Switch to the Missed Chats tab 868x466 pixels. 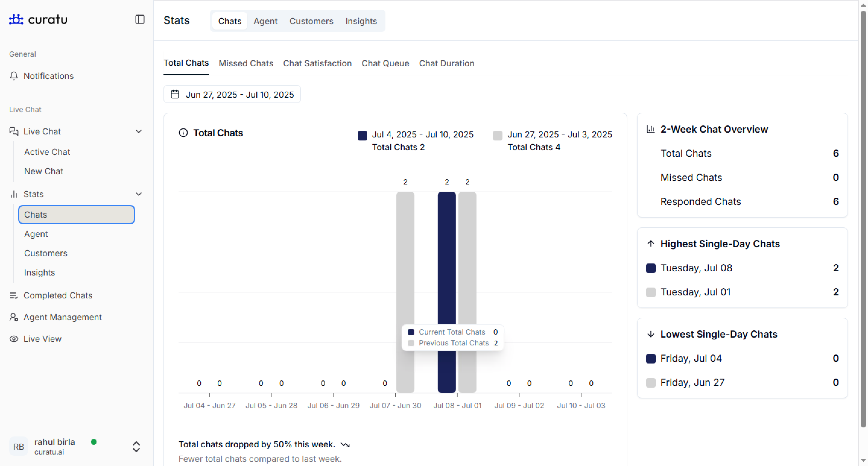click(x=246, y=63)
